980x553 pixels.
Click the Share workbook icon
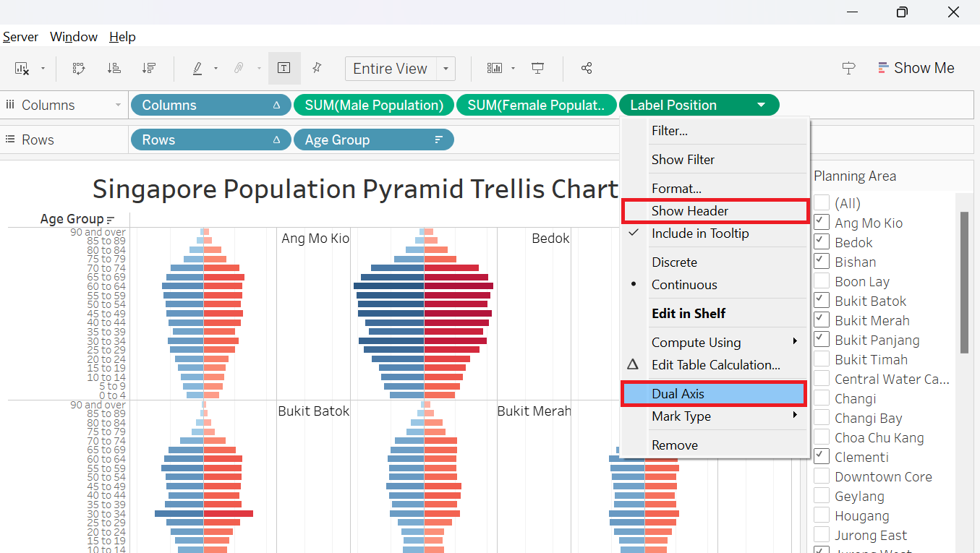click(587, 69)
